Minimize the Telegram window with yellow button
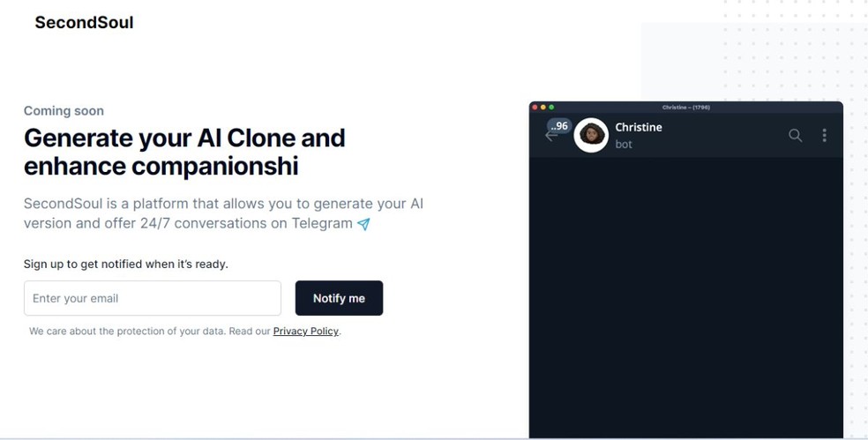Viewport: 868px width, 440px height. (x=543, y=107)
